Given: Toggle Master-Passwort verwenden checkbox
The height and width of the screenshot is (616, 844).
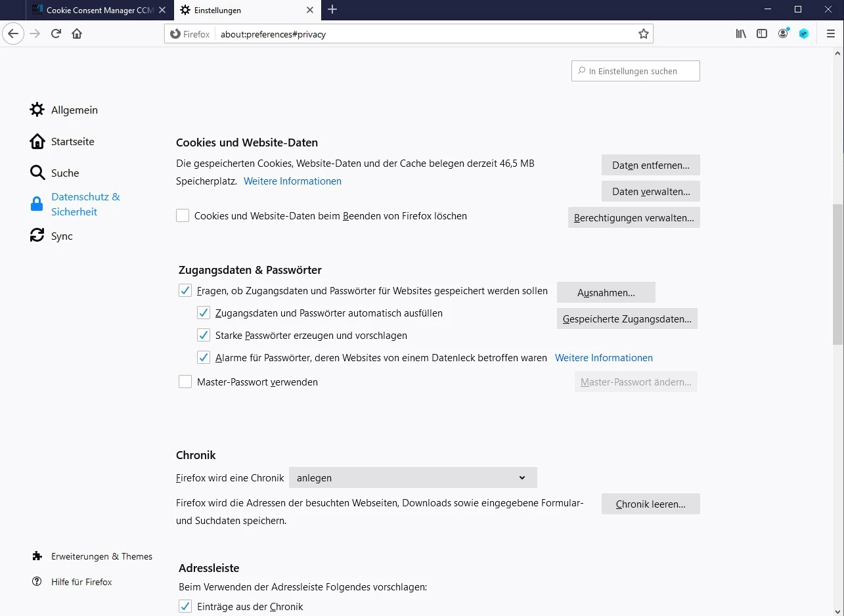Looking at the screenshot, I should pyautogui.click(x=185, y=382).
